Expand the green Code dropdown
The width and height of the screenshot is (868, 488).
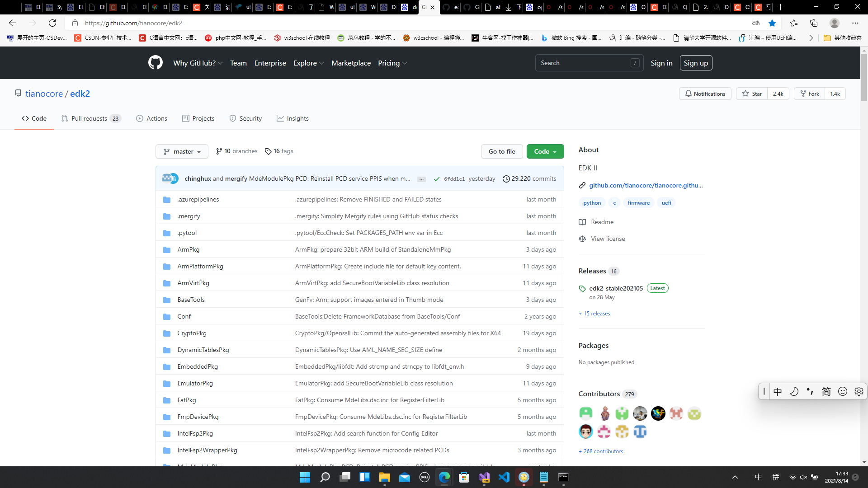[x=545, y=152]
